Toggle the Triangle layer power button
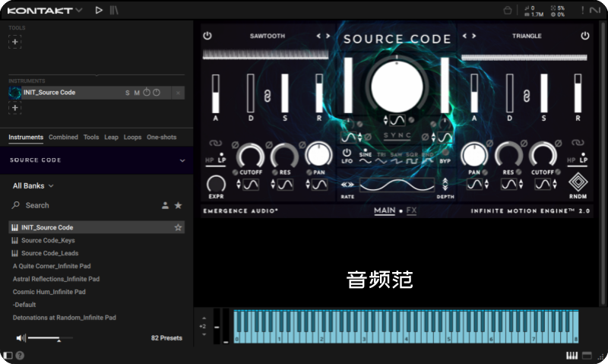Viewport: 608px width, 364px height. pyautogui.click(x=585, y=36)
